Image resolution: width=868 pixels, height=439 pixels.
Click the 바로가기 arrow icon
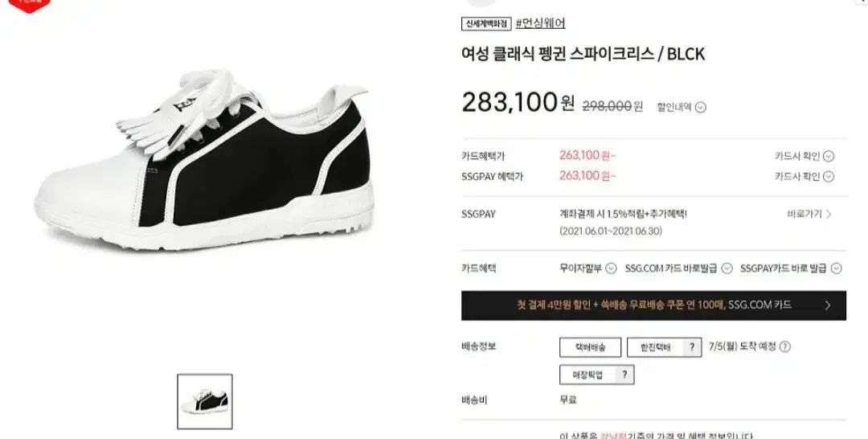pyautogui.click(x=829, y=214)
